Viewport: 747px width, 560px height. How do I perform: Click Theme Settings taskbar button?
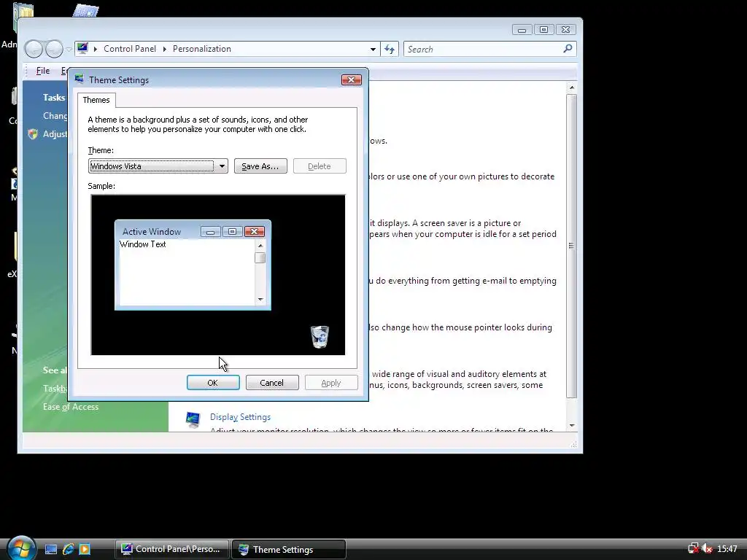289,549
